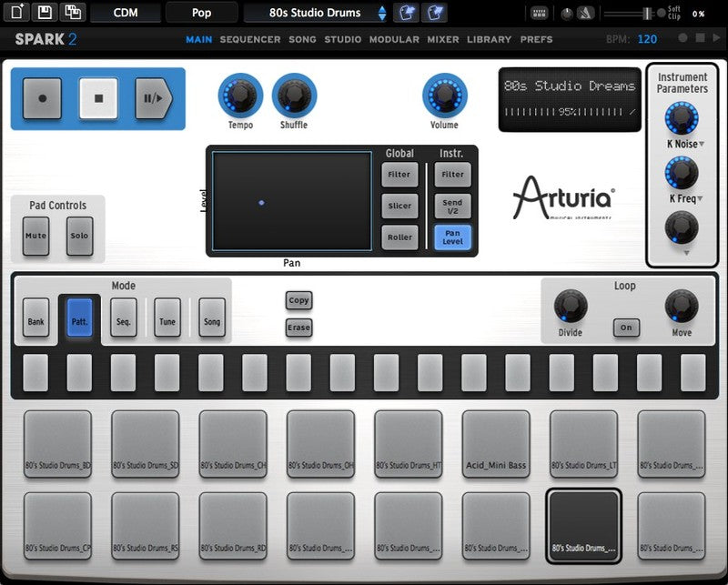
Task: Click the Erase button
Action: (298, 328)
